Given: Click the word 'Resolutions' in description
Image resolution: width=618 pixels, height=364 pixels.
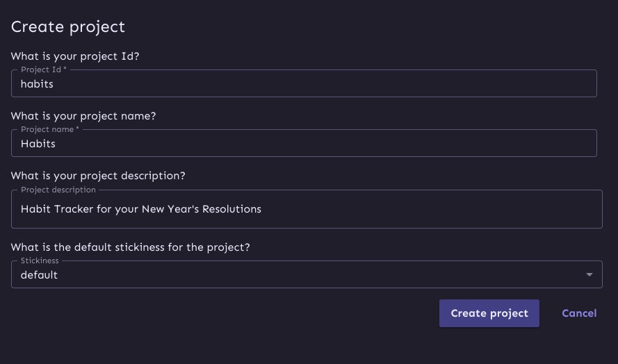Looking at the screenshot, I should tap(231, 209).
